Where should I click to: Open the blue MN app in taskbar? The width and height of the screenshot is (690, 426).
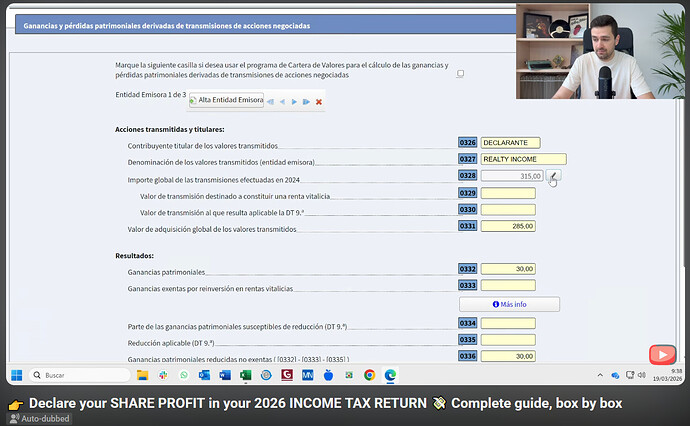pos(308,375)
